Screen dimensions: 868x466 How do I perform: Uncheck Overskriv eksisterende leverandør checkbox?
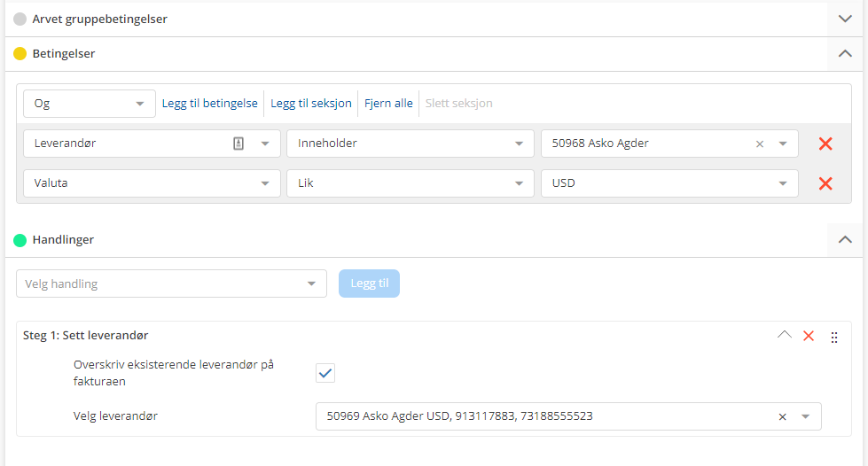[x=325, y=373]
